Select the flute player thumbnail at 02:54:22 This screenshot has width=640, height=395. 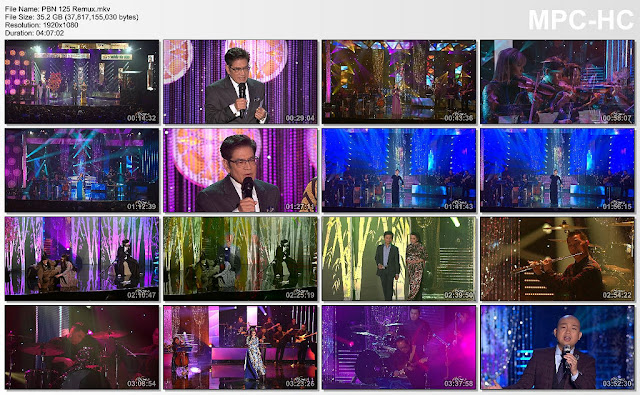tap(558, 259)
